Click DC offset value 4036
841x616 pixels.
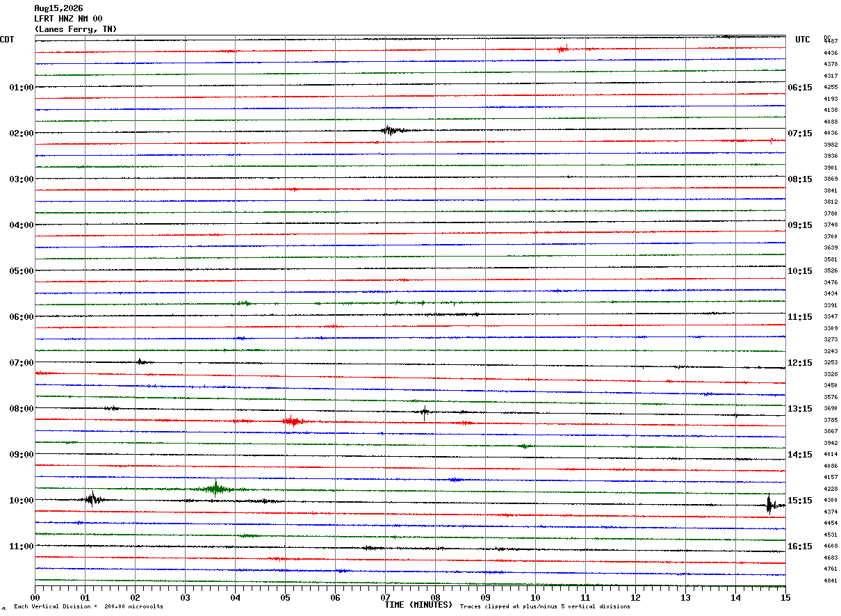click(831, 133)
